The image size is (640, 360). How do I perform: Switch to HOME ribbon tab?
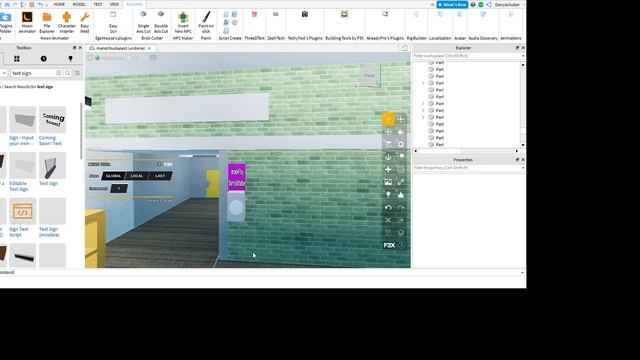pos(59,4)
